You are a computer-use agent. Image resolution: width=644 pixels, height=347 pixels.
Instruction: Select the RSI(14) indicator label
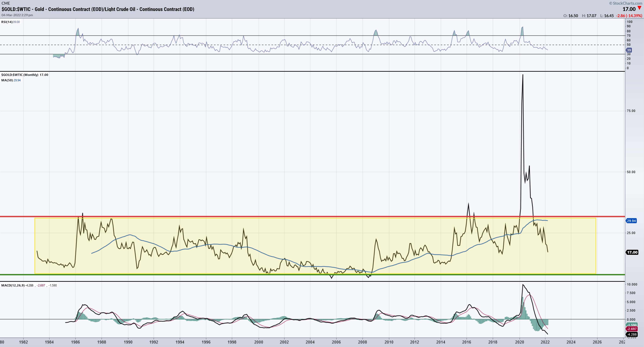[x=7, y=22]
